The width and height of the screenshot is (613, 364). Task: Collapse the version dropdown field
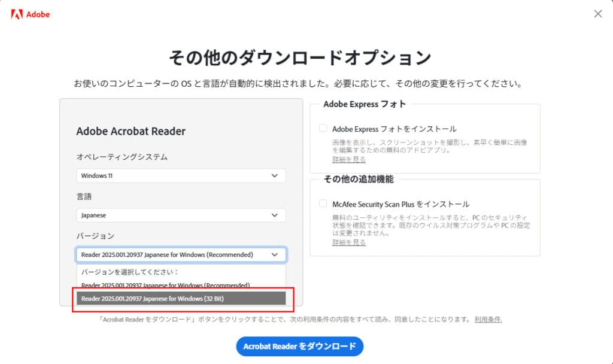[174, 254]
